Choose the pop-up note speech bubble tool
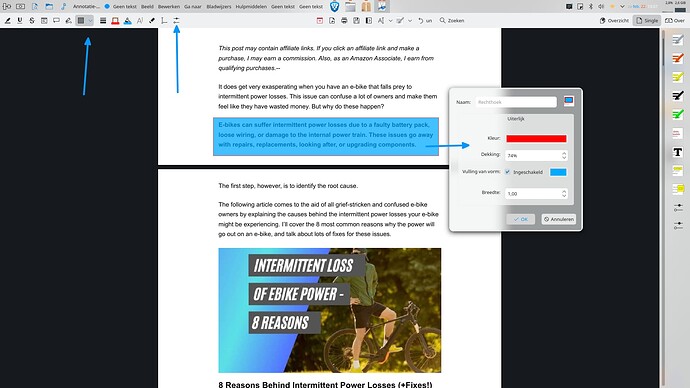The width and height of the screenshot is (690, 388). coord(56,21)
